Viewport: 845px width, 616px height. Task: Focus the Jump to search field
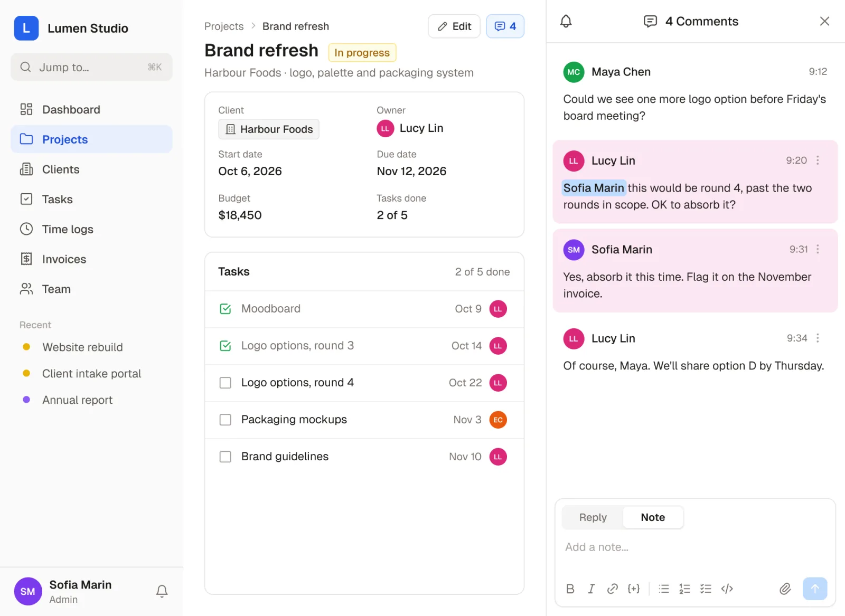91,67
